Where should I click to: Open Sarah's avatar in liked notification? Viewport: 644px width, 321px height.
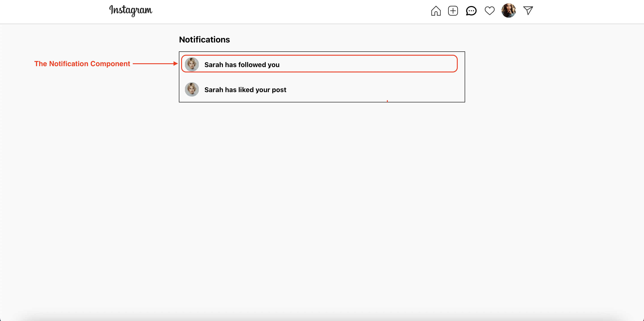pos(192,89)
